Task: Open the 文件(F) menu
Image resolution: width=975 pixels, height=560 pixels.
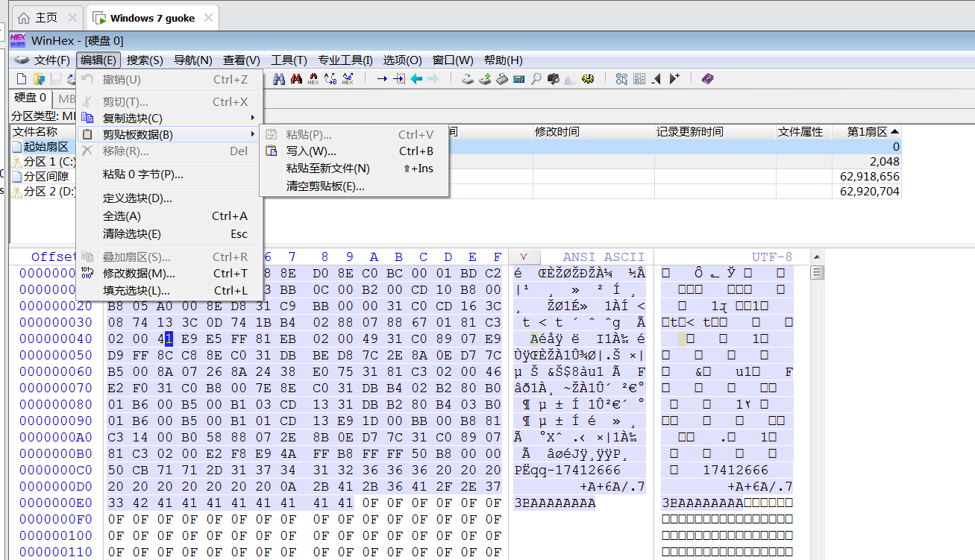Action: 51,60
